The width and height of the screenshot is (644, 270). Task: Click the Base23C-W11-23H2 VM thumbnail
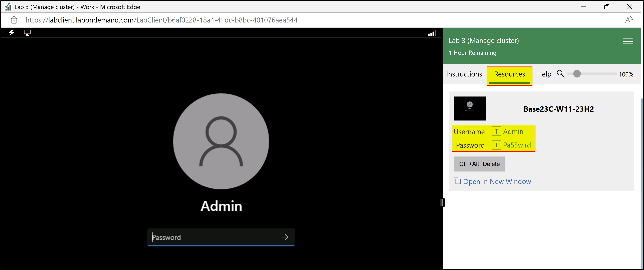click(470, 108)
